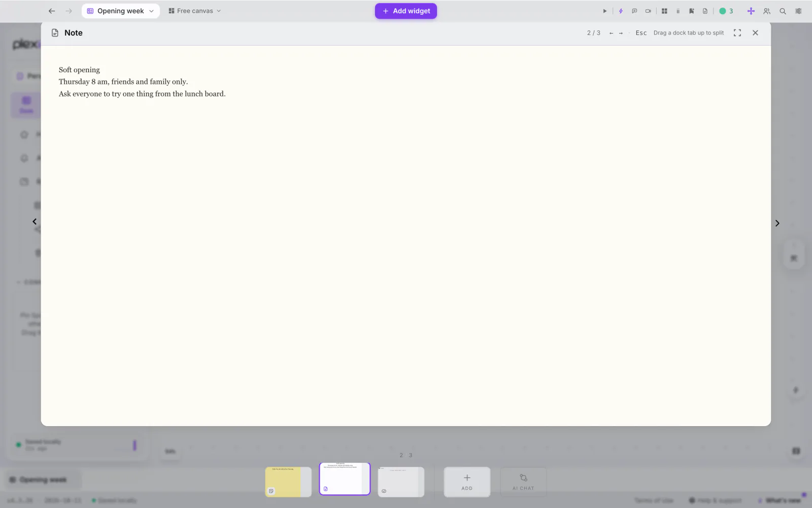
Task: Click the '2 / 3' page counter
Action: (x=594, y=33)
